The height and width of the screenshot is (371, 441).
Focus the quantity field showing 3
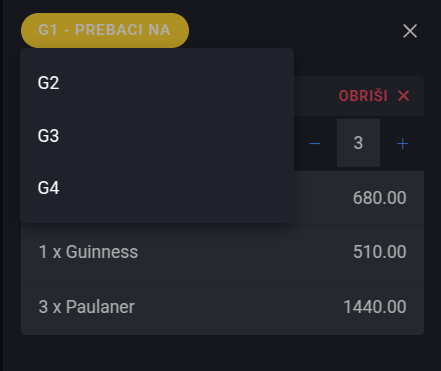358,143
